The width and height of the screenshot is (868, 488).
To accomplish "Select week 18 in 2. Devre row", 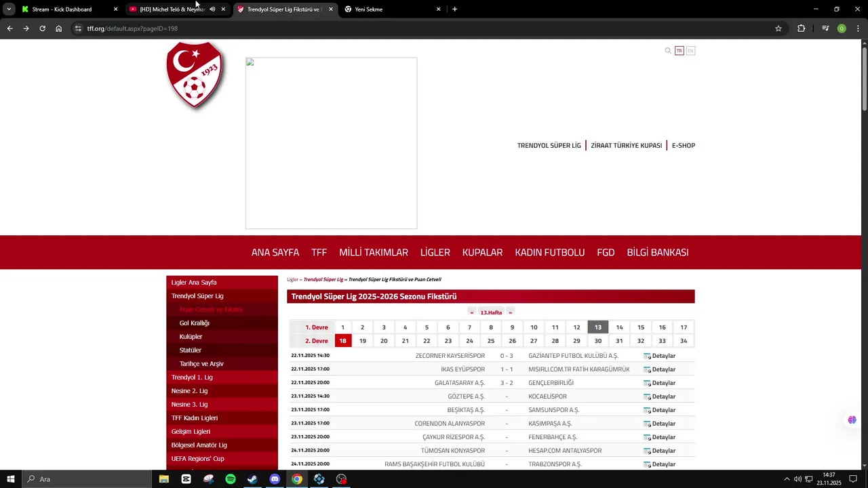I will [x=342, y=341].
